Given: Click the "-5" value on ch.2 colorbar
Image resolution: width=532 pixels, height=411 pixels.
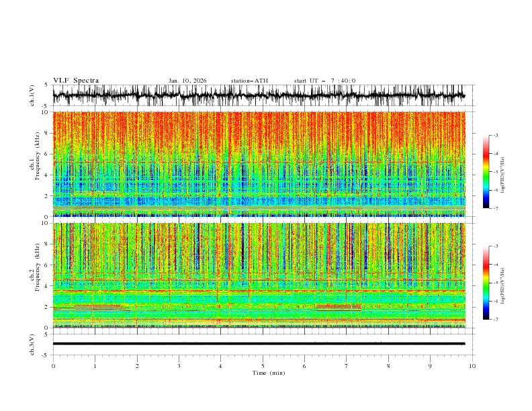Looking at the screenshot, I should coord(495,283).
